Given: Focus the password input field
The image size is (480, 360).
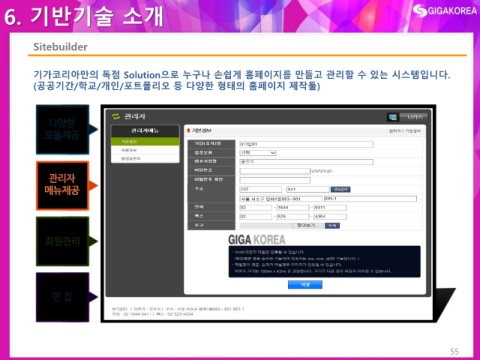Looking at the screenshot, I should click(x=275, y=171).
